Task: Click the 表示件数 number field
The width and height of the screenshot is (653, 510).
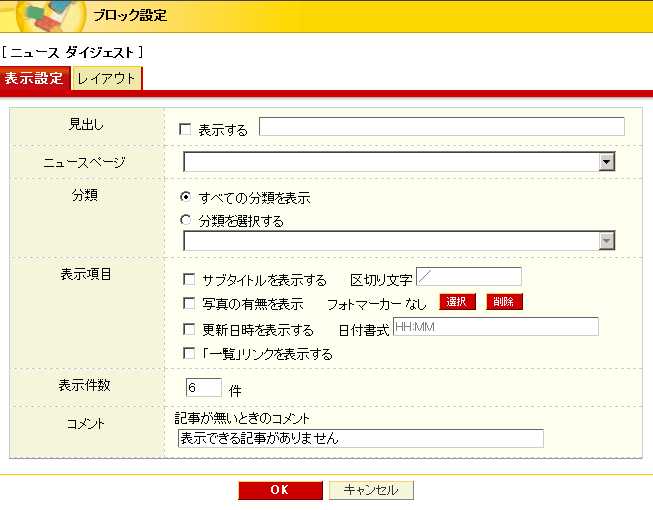Action: click(x=204, y=388)
